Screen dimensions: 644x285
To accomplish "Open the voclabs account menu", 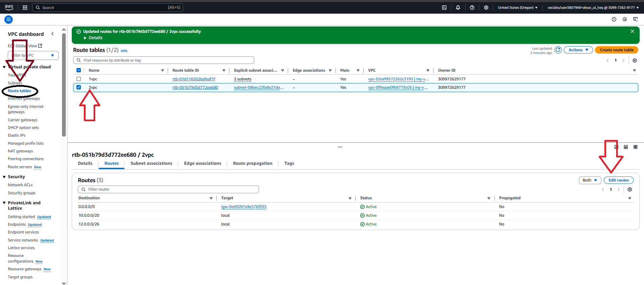I will click(x=593, y=7).
